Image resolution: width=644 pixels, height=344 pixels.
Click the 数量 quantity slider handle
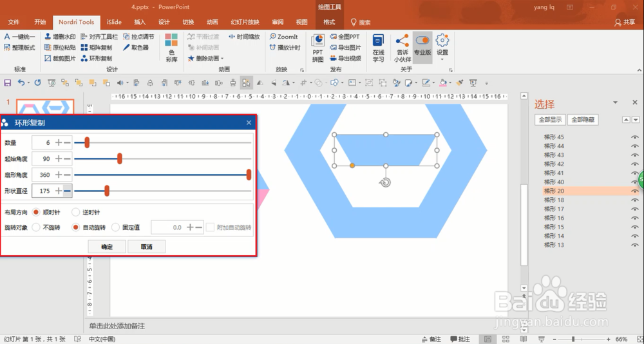[87, 142]
